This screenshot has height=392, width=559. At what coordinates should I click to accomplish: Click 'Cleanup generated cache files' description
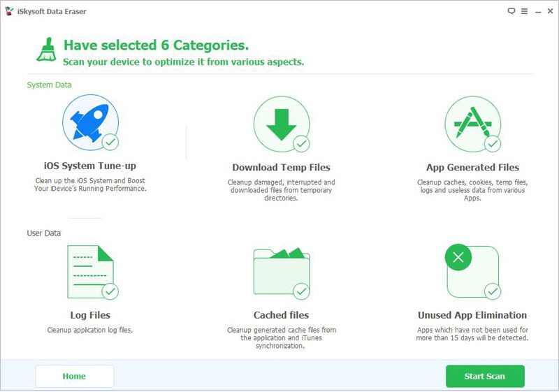tap(282, 337)
